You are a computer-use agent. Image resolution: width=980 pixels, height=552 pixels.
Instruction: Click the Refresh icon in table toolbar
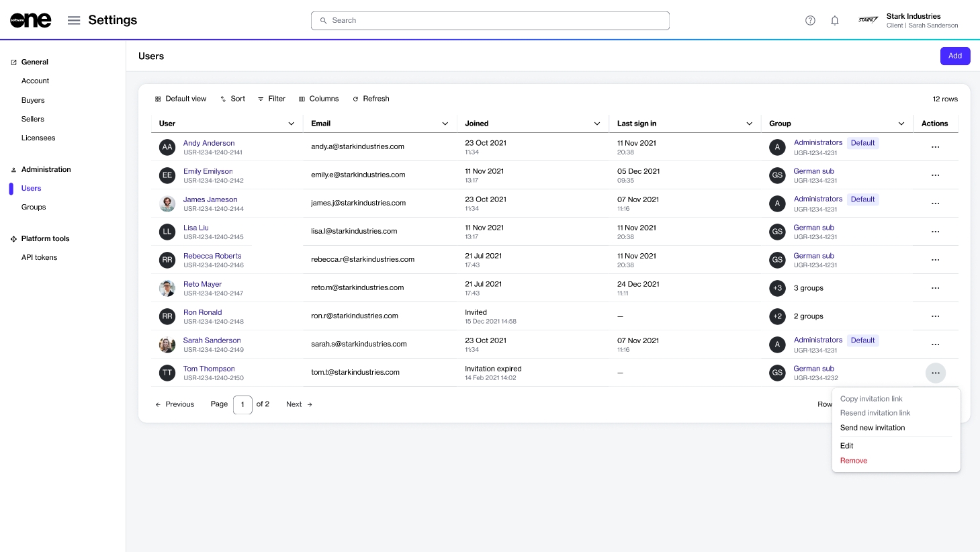(355, 99)
